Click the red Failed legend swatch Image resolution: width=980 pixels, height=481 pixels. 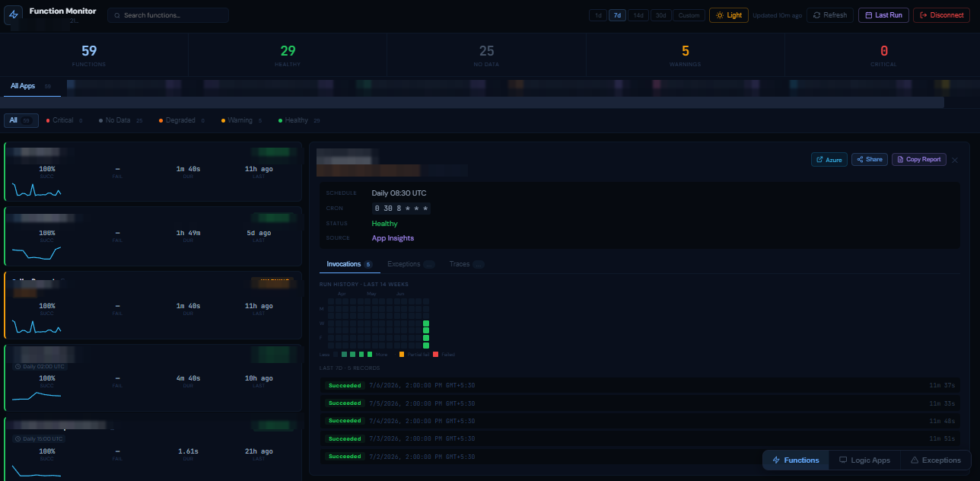436,355
